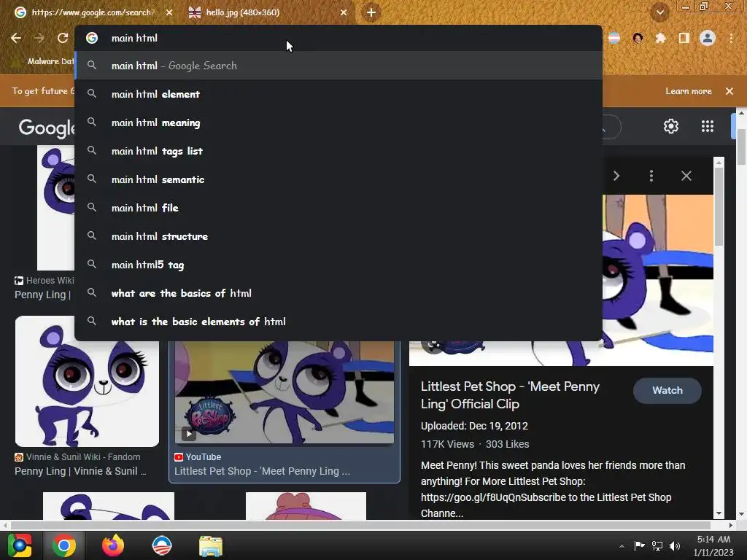The height and width of the screenshot is (560, 747).
Task: Launch Firefox from the taskbar
Action: coord(113,545)
